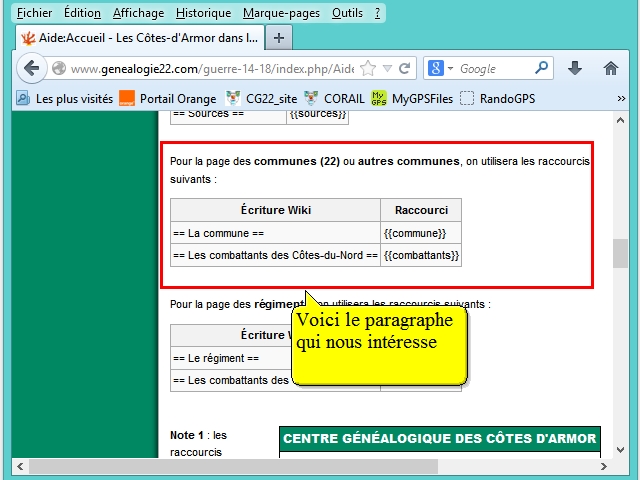The image size is (640, 480).
Task: Click the vertical scrollbar down arrow
Action: (620, 450)
